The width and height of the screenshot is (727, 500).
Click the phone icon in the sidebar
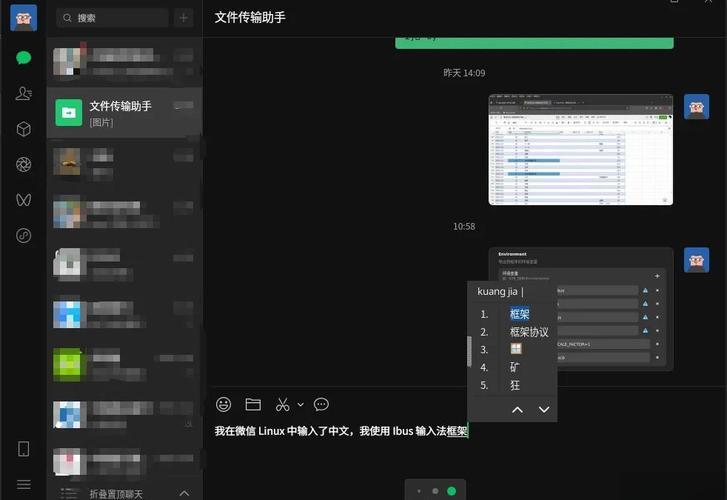(x=23, y=449)
